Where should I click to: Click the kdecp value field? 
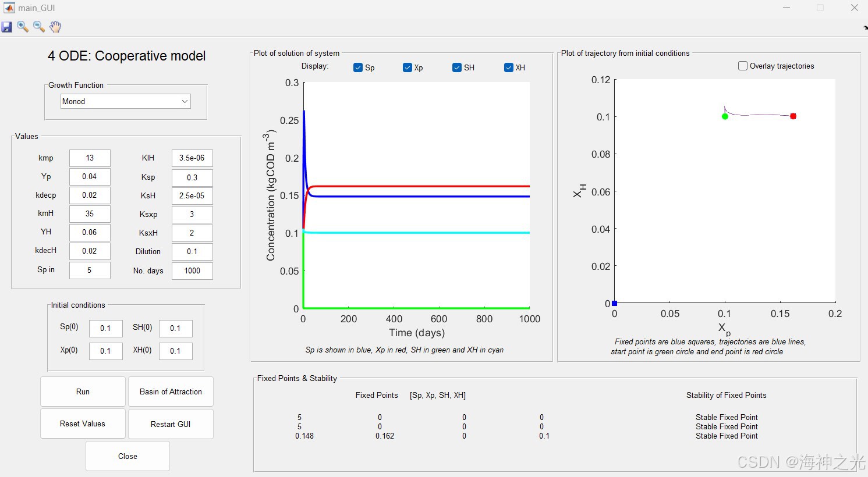coord(90,195)
